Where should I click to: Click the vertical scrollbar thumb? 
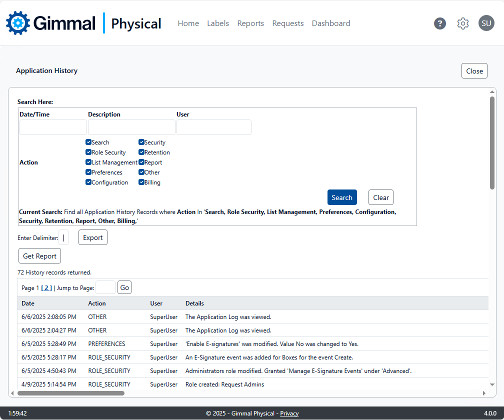tap(492, 143)
